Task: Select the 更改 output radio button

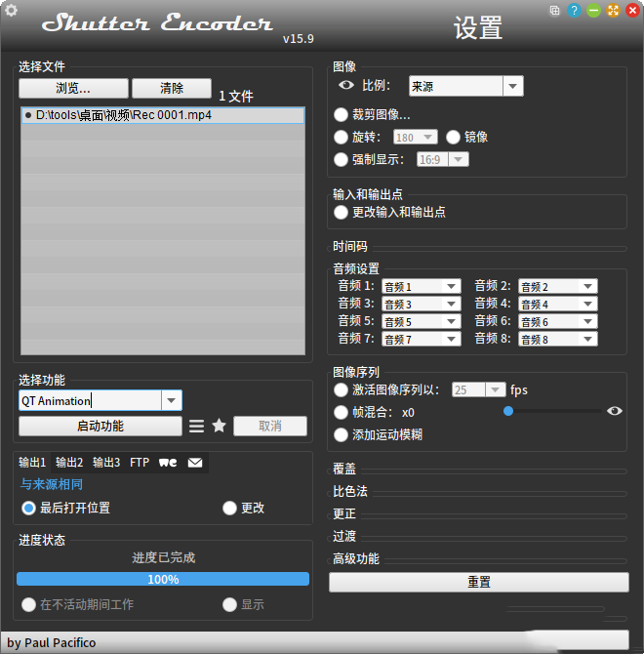Action: pyautogui.click(x=229, y=508)
